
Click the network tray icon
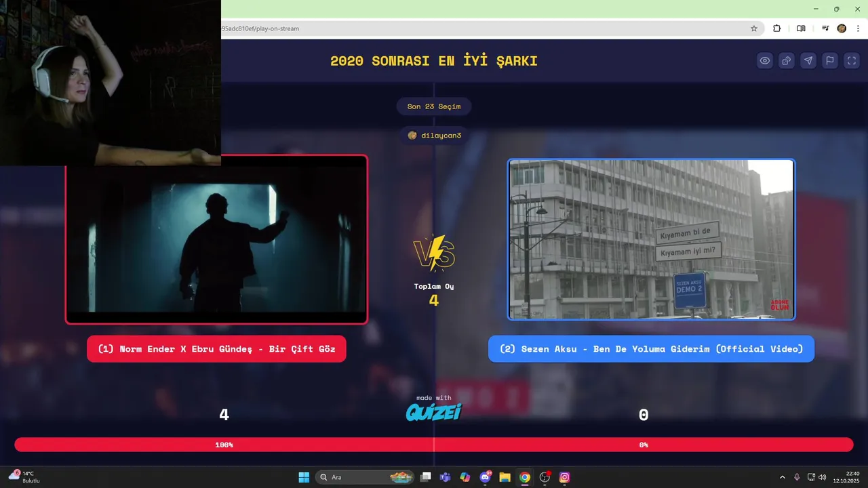[811, 477]
